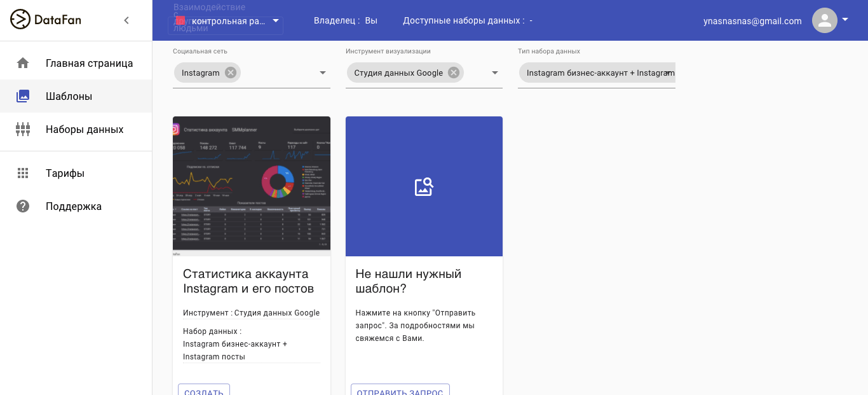Expand the Тип набора данных dropdown arrow
This screenshot has width=868, height=395.
(668, 73)
